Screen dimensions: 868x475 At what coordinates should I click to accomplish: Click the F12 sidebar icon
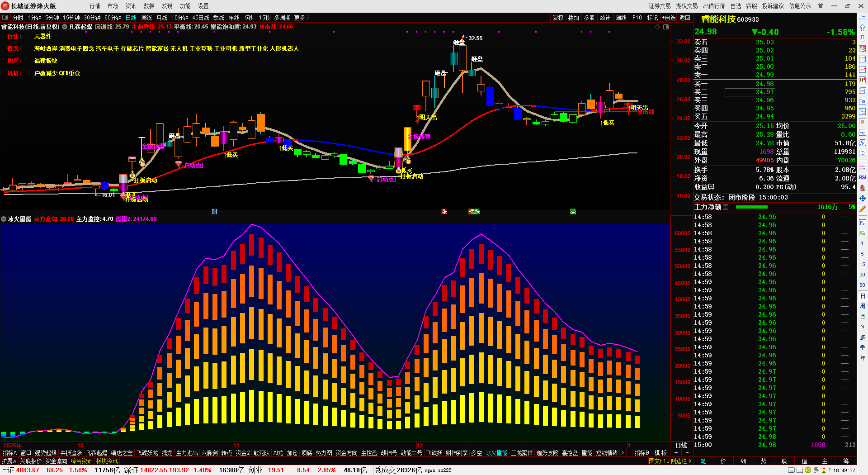click(x=863, y=133)
